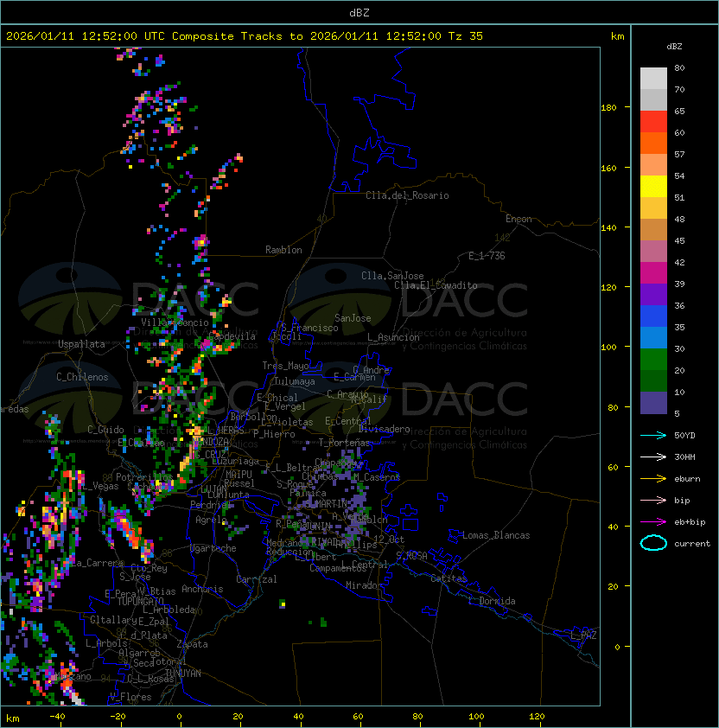
Task: Click the 'Lomas_Blancas' map label
Action: click(x=496, y=535)
